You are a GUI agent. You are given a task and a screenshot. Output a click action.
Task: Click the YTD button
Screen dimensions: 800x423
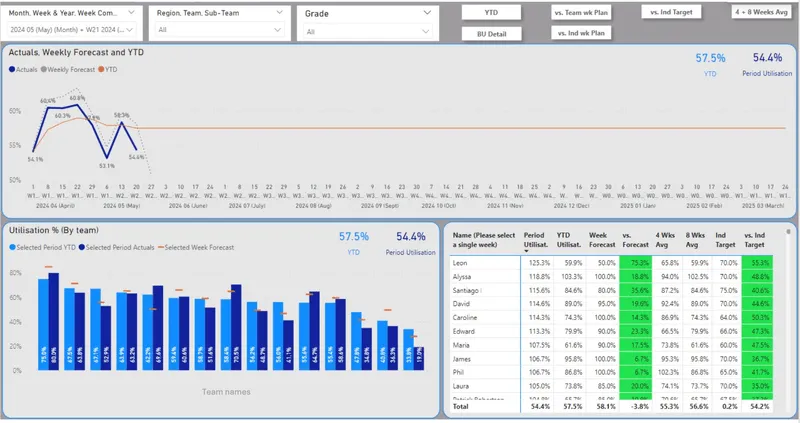coord(491,12)
